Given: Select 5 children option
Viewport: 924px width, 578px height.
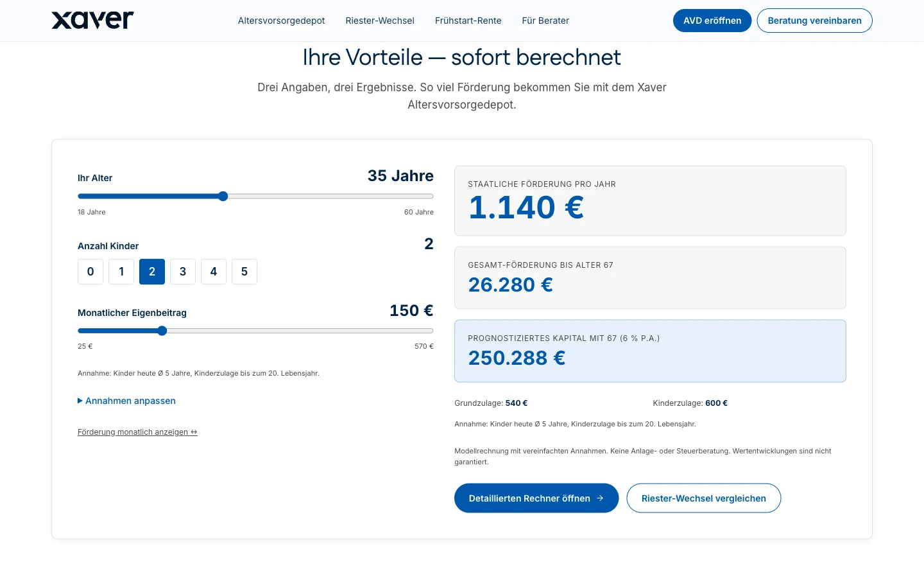Looking at the screenshot, I should pos(244,272).
